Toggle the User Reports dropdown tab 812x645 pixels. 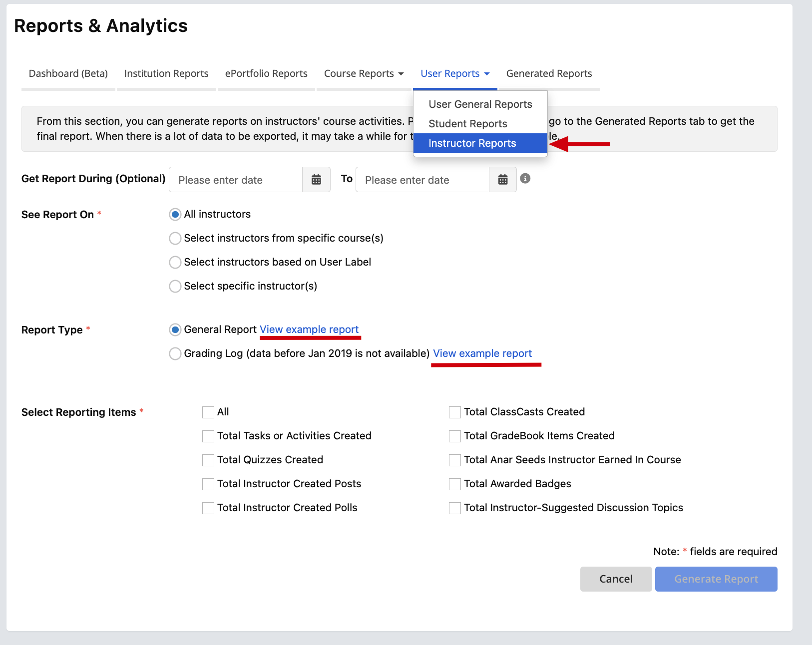click(455, 74)
